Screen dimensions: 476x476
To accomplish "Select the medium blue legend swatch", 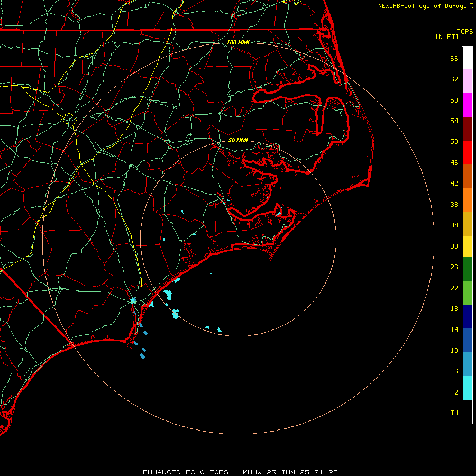I will coord(467,340).
